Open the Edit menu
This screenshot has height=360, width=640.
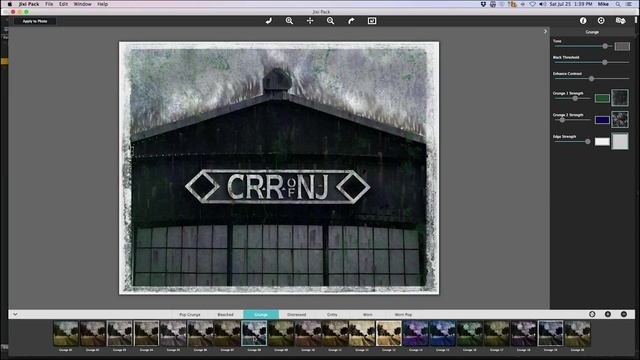pos(63,4)
